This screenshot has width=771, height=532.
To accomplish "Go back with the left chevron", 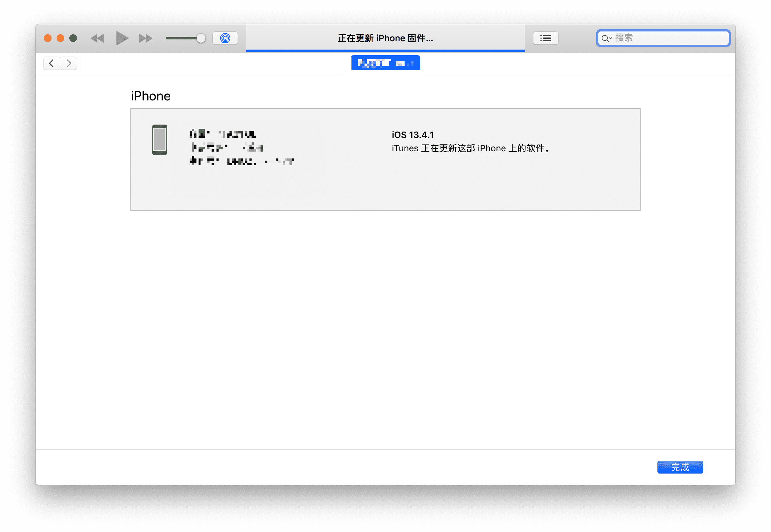I will point(52,63).
